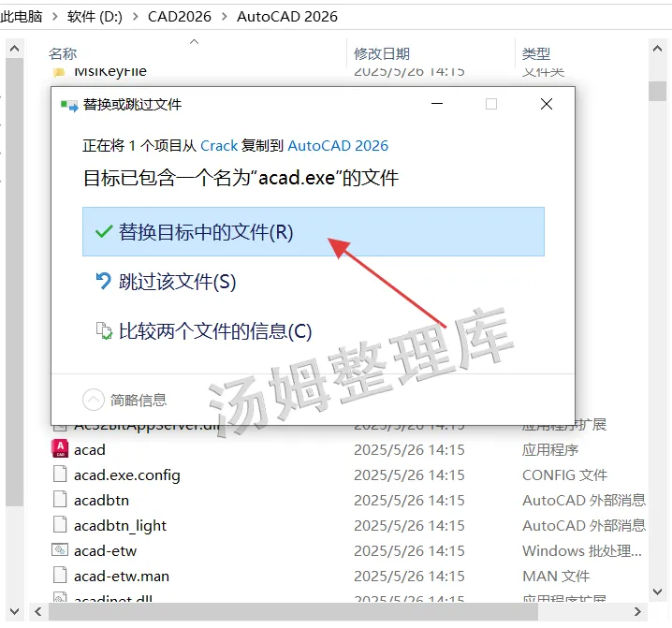Select the acad file name
Screen dimensions: 672x628
[90, 449]
